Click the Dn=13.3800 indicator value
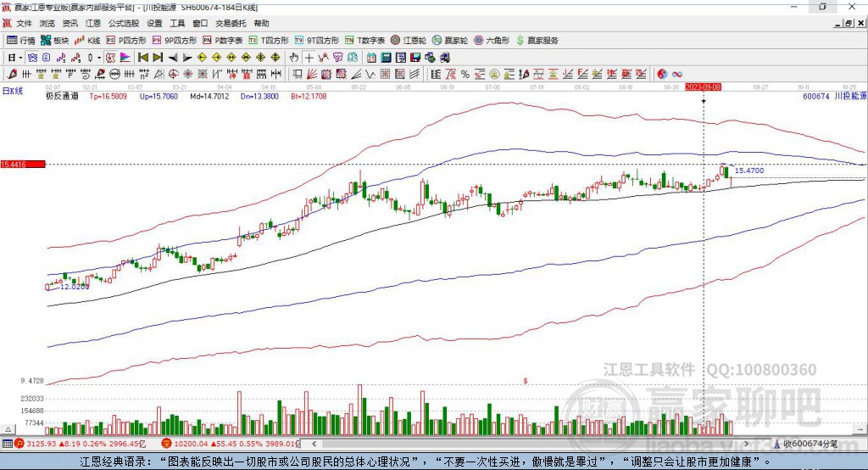This screenshot has height=470, width=868. coord(259,96)
